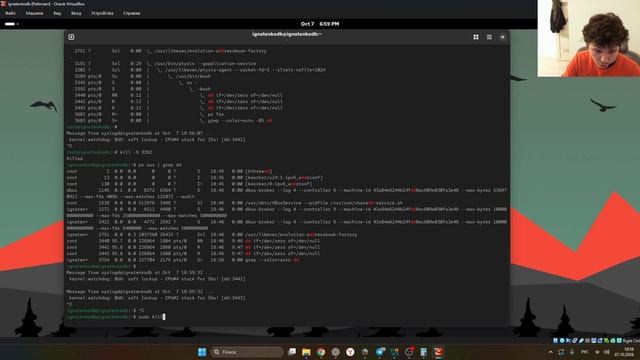Image resolution: width=640 pixels, height=360 pixels.
Task: Click the watchdog message 'CPU#2 stuck for 56s! [dd:3443]'
Action: (157, 298)
